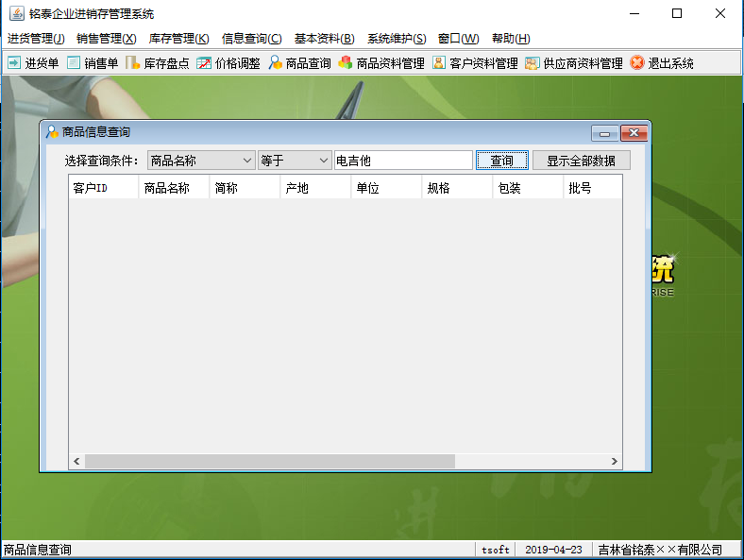Open the 客户资料管理 toolbar icon
Image resolution: width=744 pixels, height=560 pixels.
(439, 62)
